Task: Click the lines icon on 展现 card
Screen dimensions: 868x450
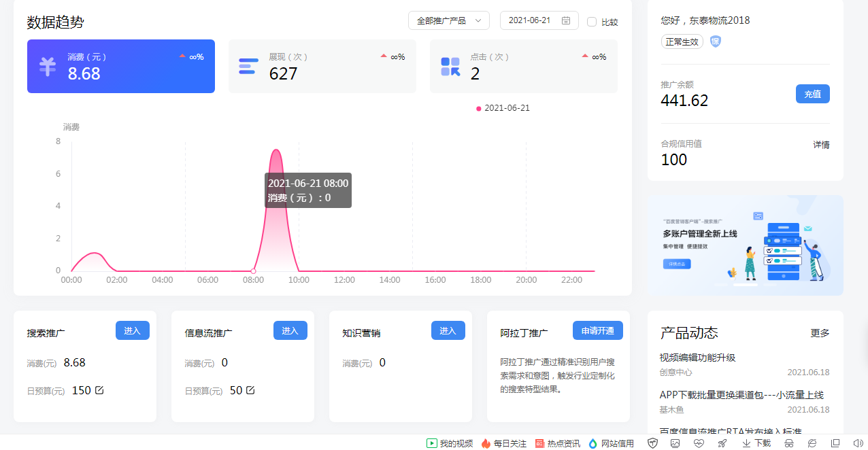Action: [x=248, y=67]
